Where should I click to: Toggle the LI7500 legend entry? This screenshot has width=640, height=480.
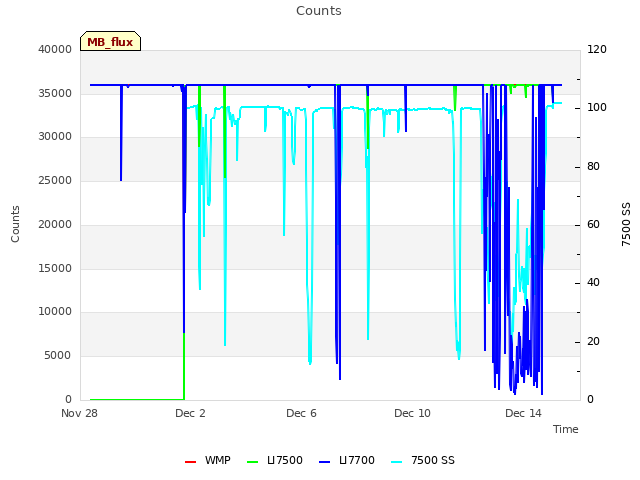point(275,460)
